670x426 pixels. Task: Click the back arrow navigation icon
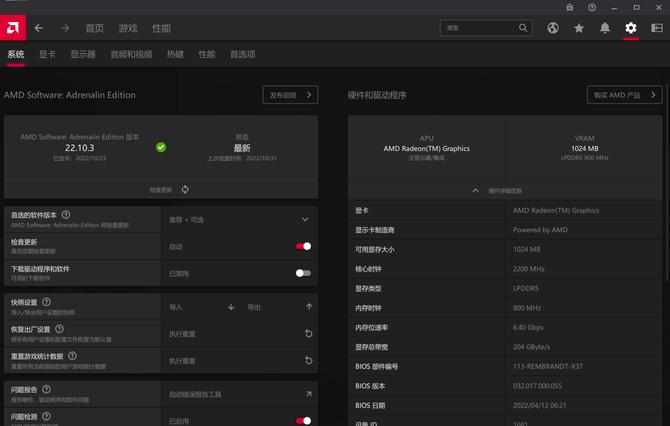point(39,28)
